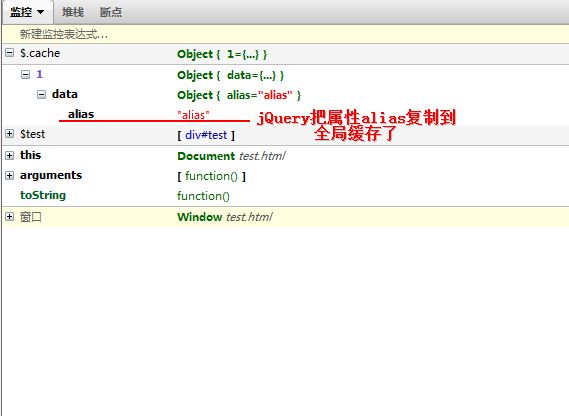
Task: Click Object { data={...} } value
Action: 230,75
